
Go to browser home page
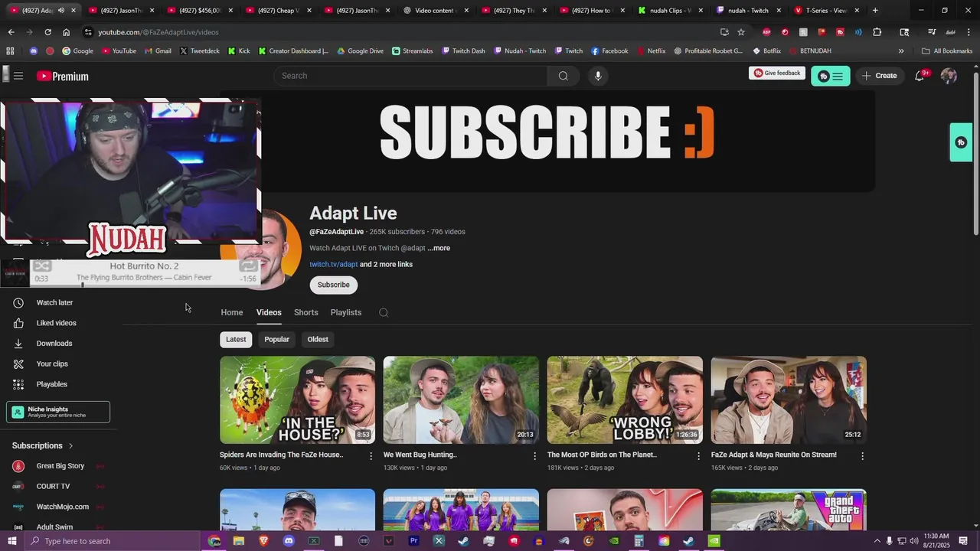pyautogui.click(x=66, y=32)
